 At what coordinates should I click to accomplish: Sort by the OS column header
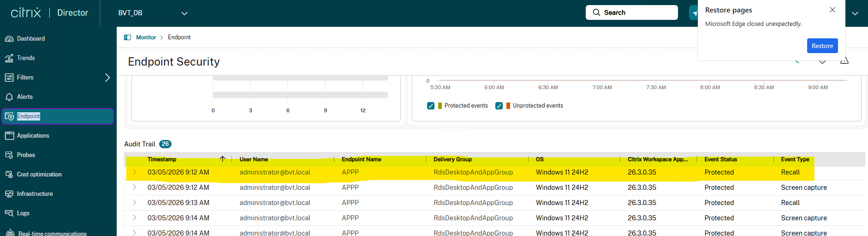point(540,159)
